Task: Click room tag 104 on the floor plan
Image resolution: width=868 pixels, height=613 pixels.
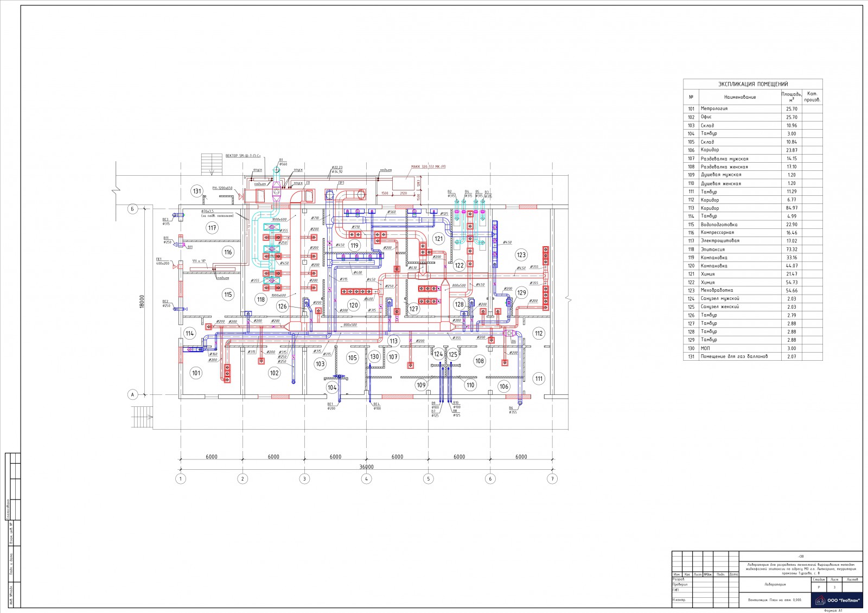Action: (x=332, y=387)
